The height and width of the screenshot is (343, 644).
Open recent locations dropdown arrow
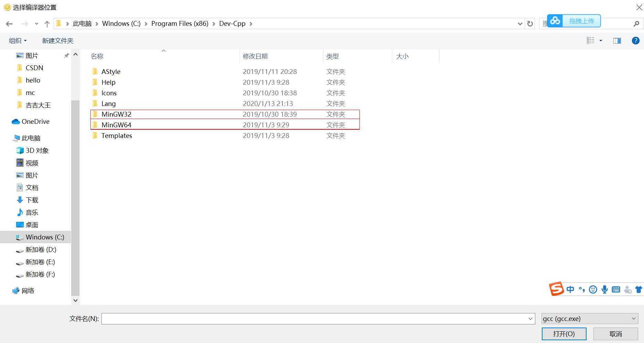[36, 24]
